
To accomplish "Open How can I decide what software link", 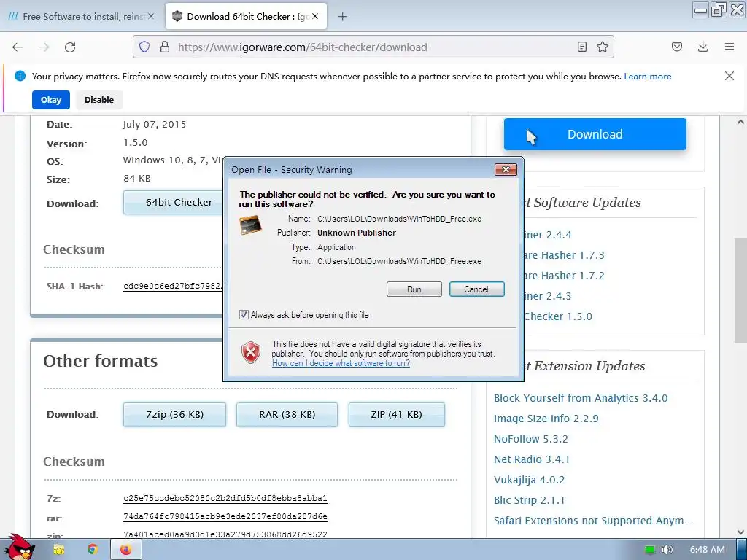I will coord(341,363).
